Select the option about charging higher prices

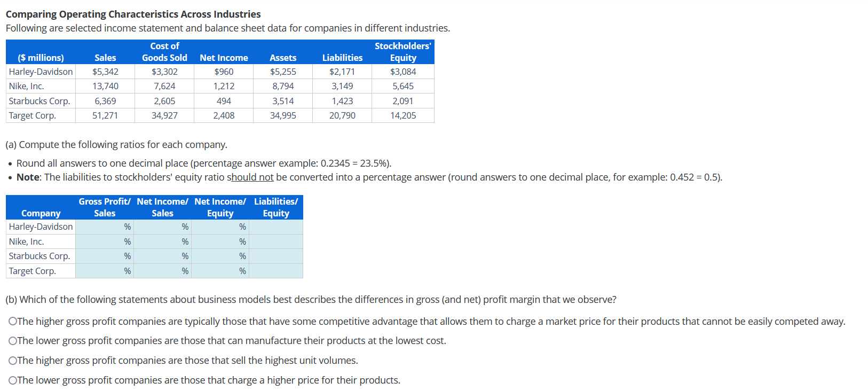tap(12, 380)
